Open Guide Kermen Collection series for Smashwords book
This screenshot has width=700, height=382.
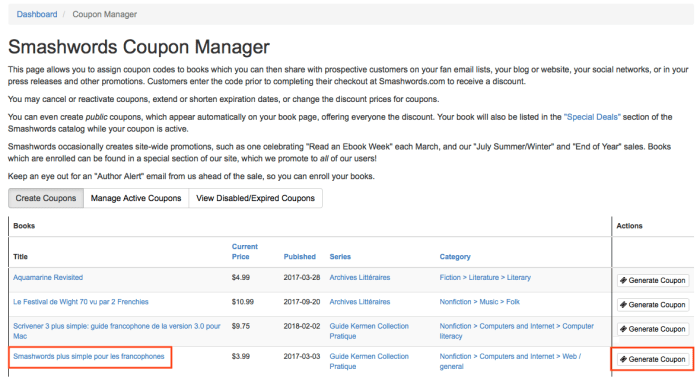click(x=369, y=361)
